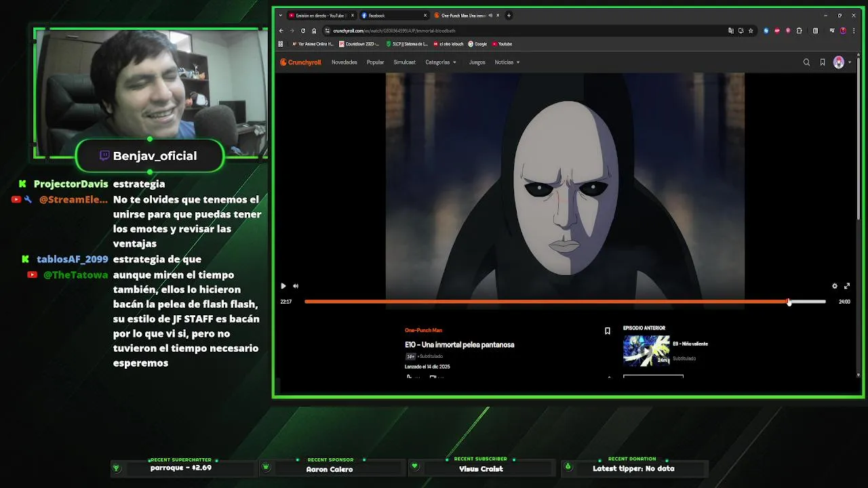The image size is (868, 488).
Task: Open el otro lelouch bookmark
Action: click(x=448, y=44)
